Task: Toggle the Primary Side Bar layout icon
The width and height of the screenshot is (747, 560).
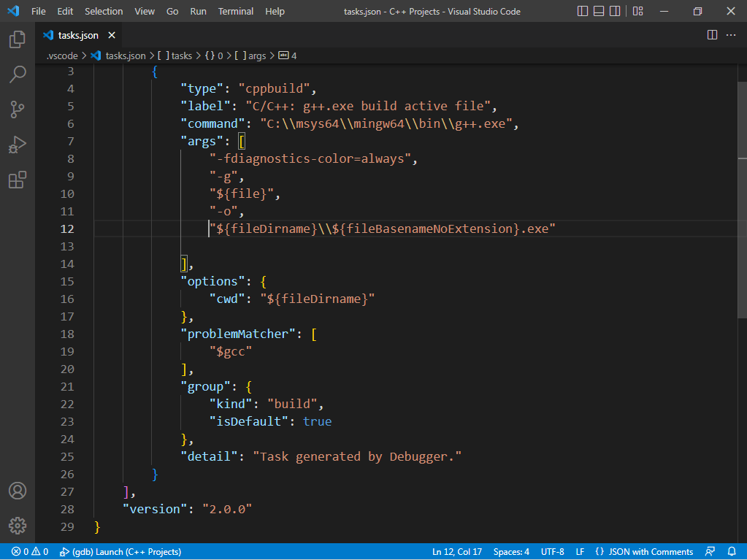Action: tap(582, 11)
